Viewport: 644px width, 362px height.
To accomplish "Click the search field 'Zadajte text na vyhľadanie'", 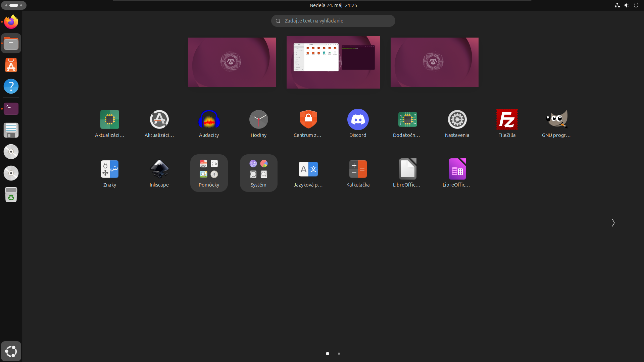I will [x=333, y=21].
